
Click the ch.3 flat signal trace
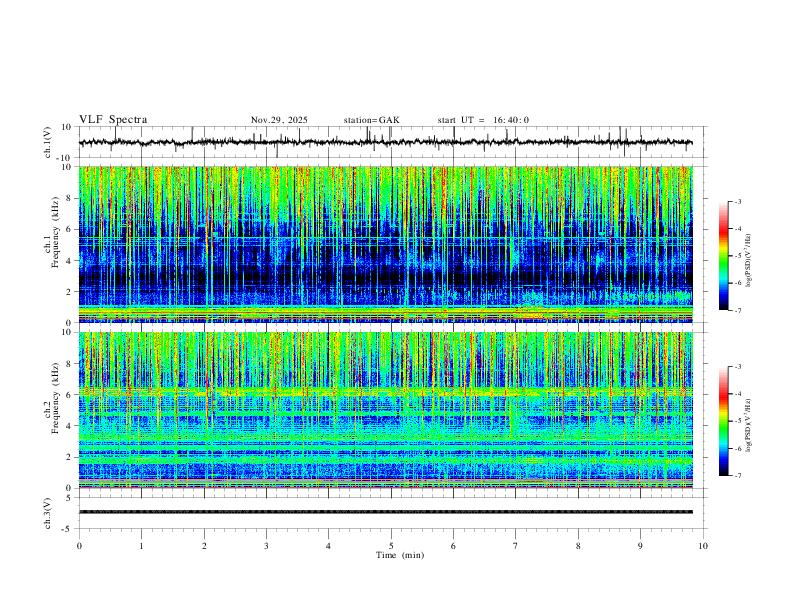[x=385, y=512]
